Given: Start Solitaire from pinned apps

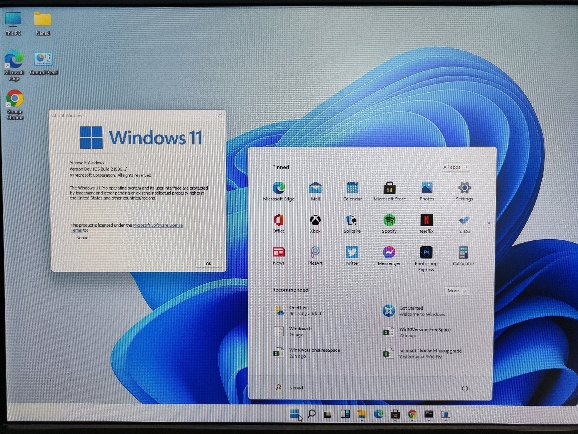Looking at the screenshot, I should click(352, 223).
